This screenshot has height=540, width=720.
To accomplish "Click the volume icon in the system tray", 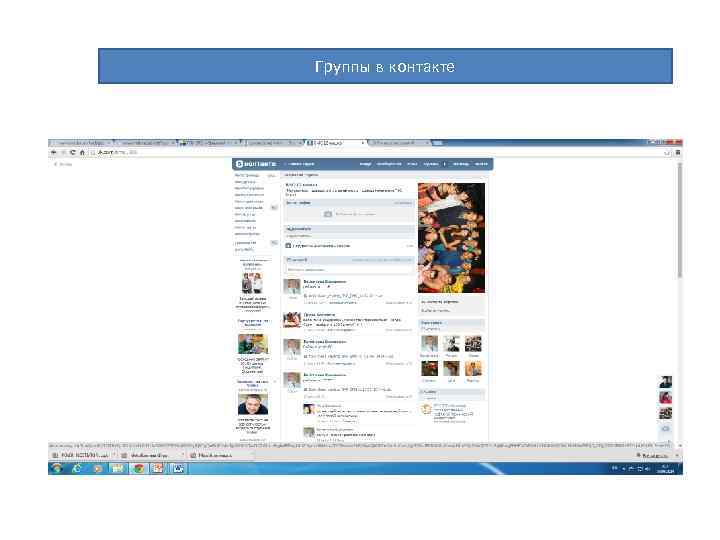I will tap(648, 469).
